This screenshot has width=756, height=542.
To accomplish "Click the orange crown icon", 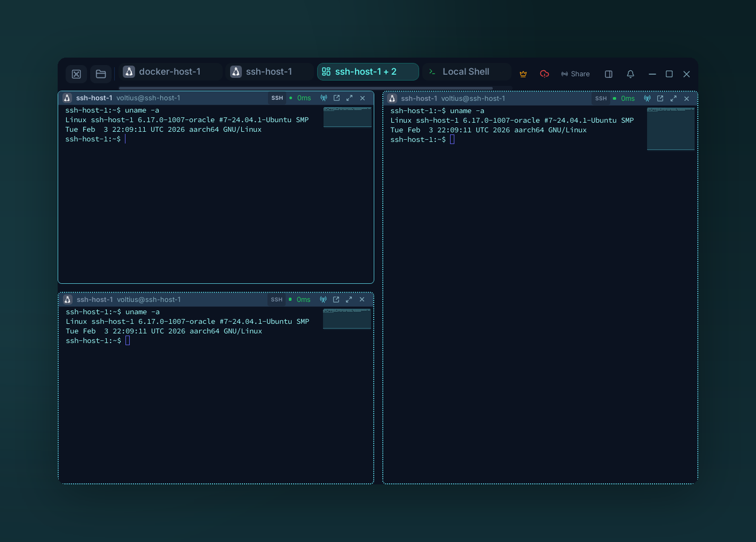I will tap(523, 74).
